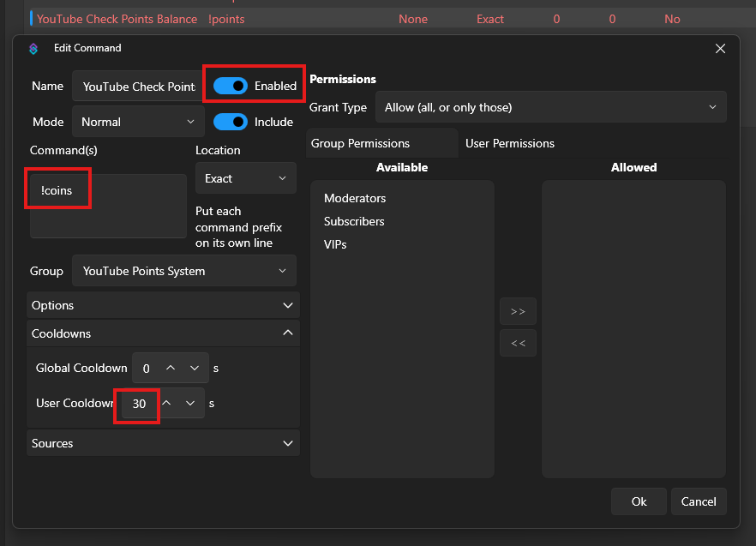This screenshot has height=546, width=756.
Task: Expand the Options section
Action: [163, 305]
